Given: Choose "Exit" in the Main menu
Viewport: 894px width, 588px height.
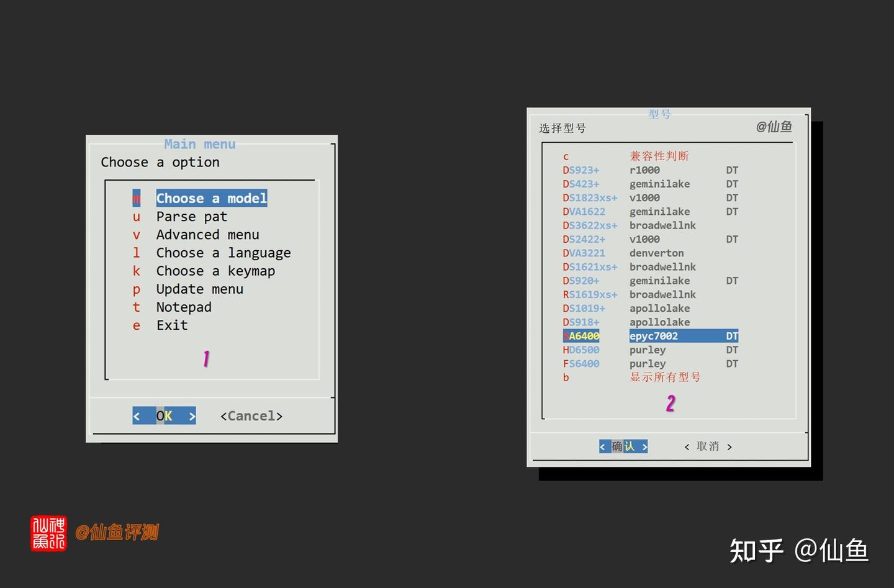Looking at the screenshot, I should [160, 325].
